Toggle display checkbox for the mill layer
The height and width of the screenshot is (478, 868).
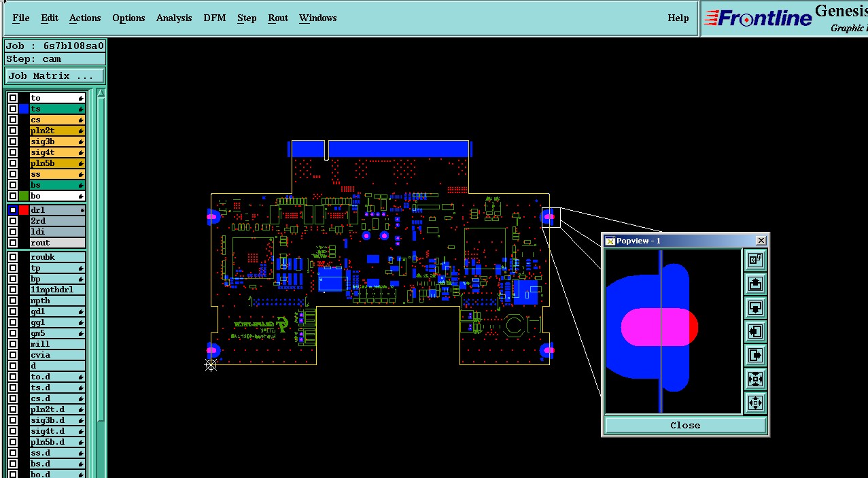tap(13, 344)
